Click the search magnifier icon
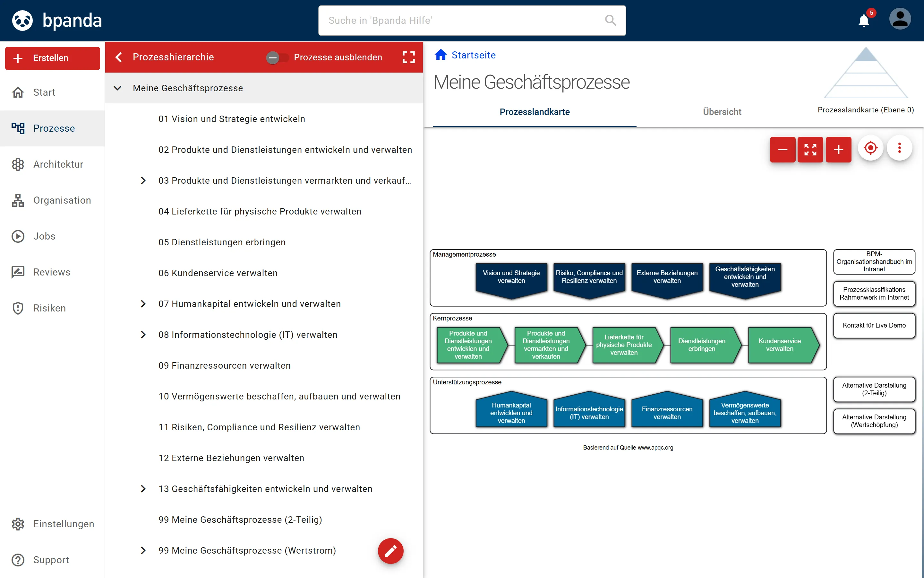The image size is (924, 578). coord(611,20)
